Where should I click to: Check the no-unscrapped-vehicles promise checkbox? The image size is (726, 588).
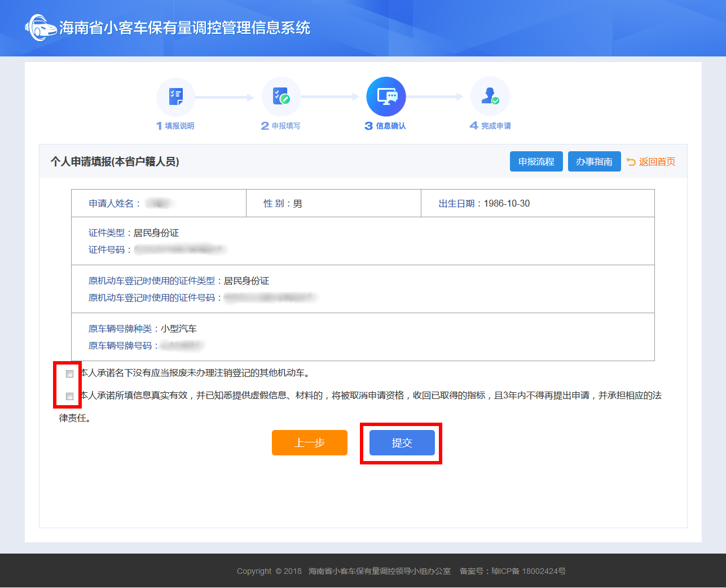click(70, 374)
